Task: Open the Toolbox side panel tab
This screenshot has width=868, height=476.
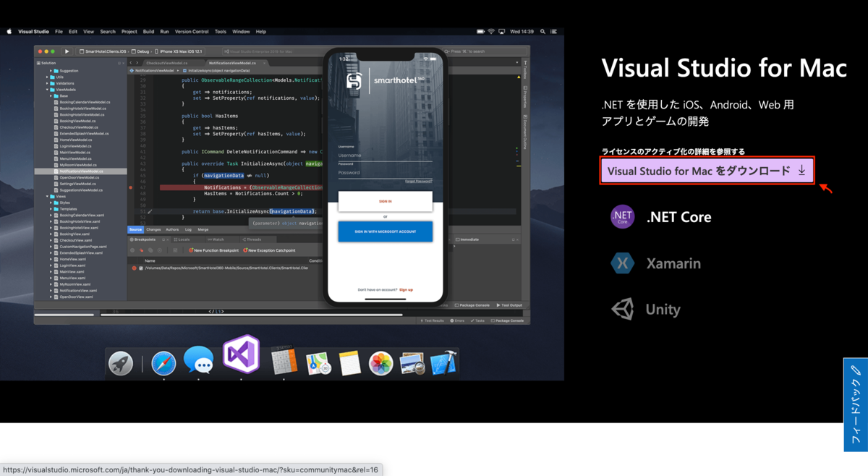Action: [x=525, y=70]
